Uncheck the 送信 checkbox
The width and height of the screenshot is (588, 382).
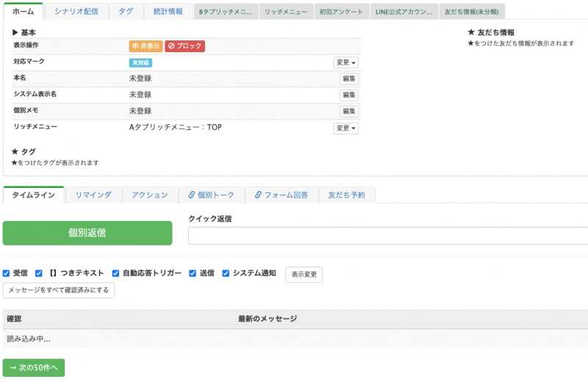[193, 273]
